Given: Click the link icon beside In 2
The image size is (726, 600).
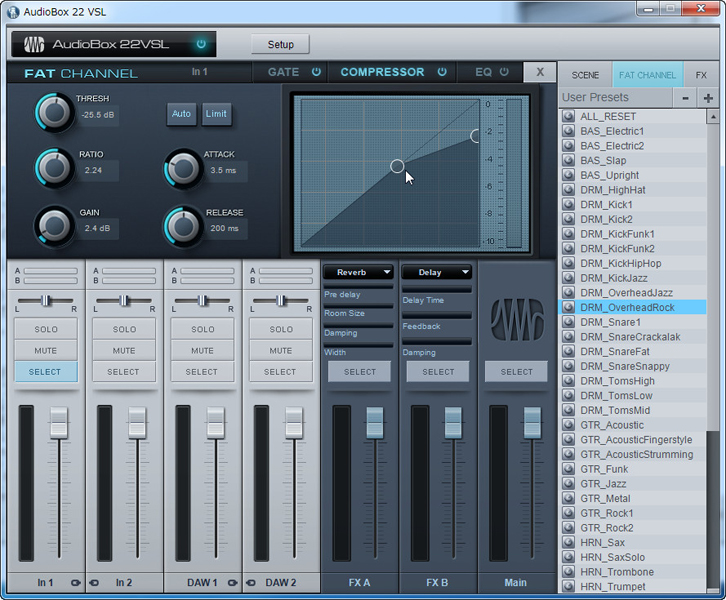Looking at the screenshot, I should click(x=94, y=583).
